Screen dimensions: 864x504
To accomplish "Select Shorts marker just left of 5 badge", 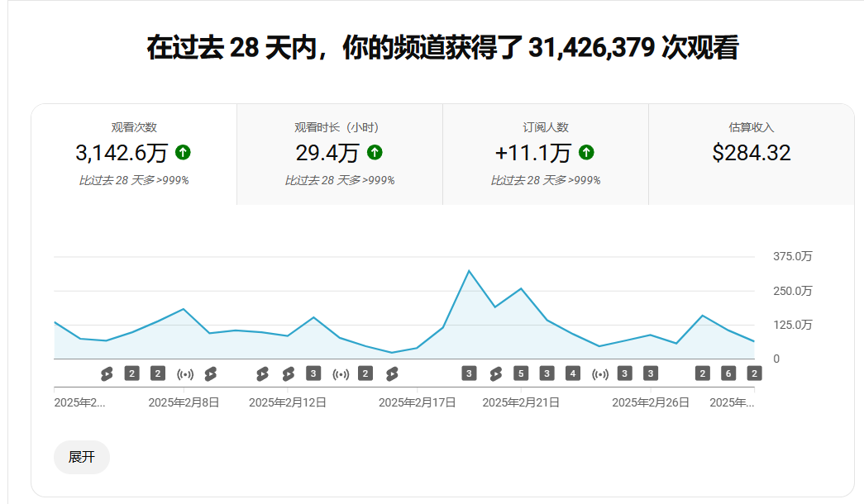I will 495,374.
